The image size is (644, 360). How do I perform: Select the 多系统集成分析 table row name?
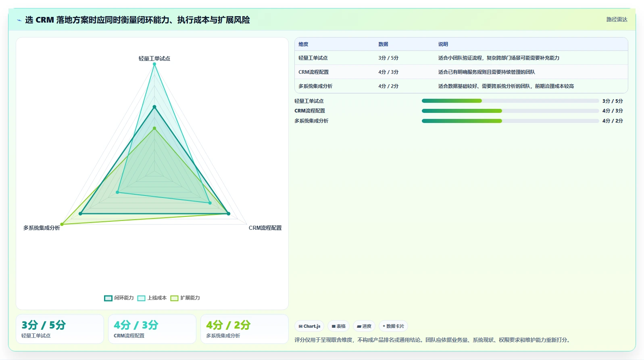pyautogui.click(x=315, y=86)
